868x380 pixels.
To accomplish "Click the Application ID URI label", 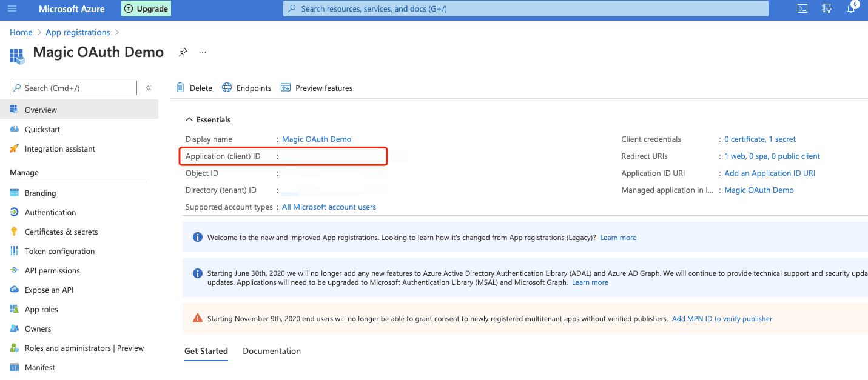I will [x=652, y=173].
